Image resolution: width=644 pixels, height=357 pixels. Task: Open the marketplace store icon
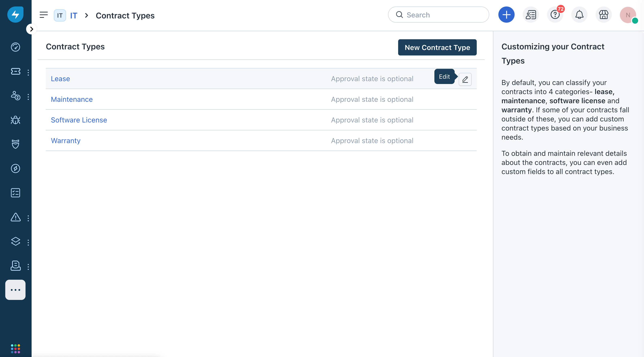tap(603, 15)
